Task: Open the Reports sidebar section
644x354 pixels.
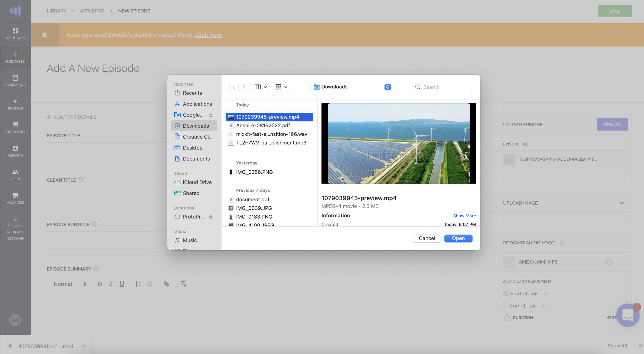Action: click(15, 151)
